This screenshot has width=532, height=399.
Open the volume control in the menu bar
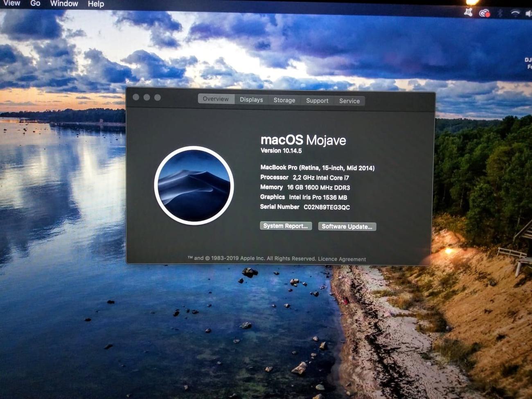point(528,14)
